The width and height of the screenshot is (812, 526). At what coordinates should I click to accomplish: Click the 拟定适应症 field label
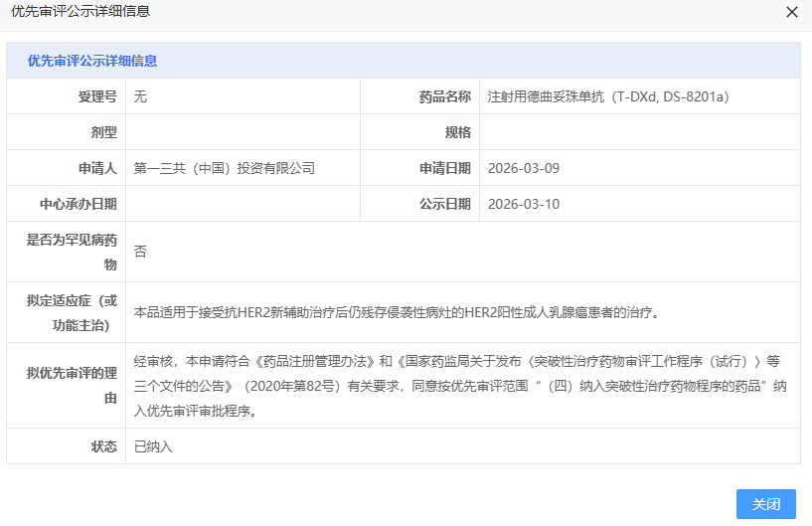72,312
